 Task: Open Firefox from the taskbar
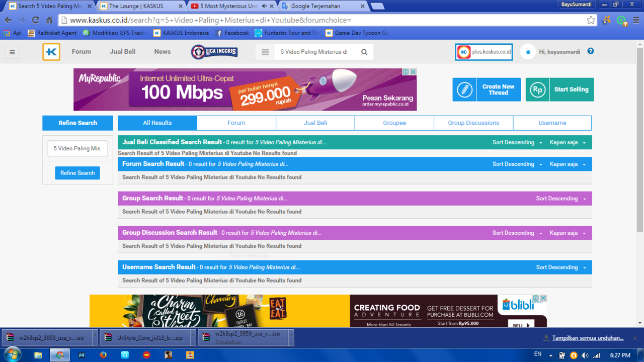[103, 355]
